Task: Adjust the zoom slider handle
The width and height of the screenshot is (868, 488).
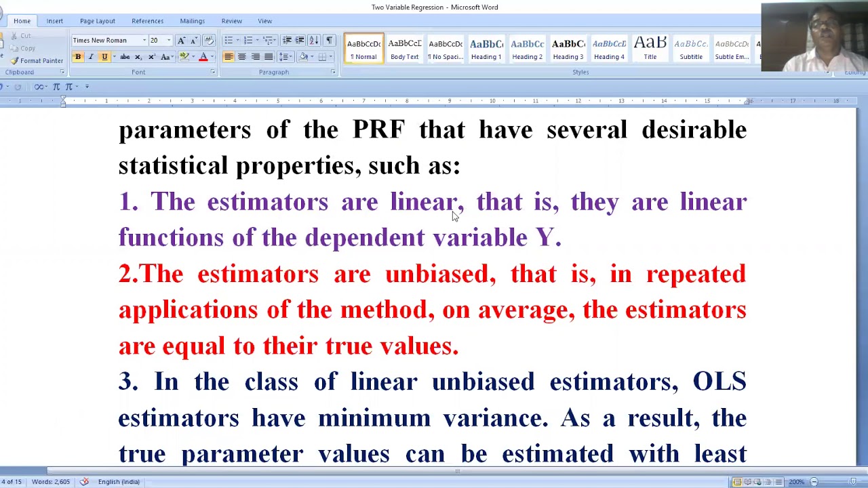Action: [x=853, y=482]
